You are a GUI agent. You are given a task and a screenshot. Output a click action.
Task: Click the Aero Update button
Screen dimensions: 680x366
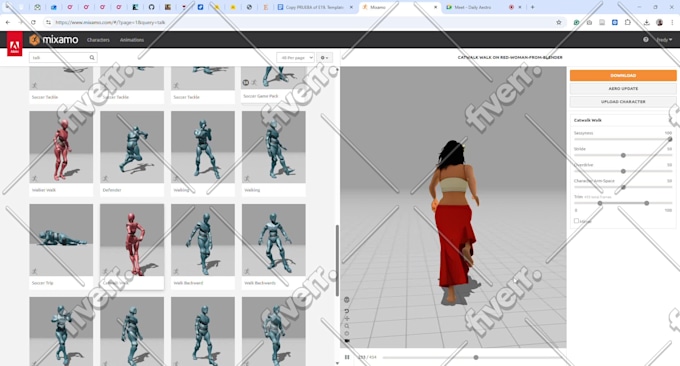pyautogui.click(x=623, y=88)
